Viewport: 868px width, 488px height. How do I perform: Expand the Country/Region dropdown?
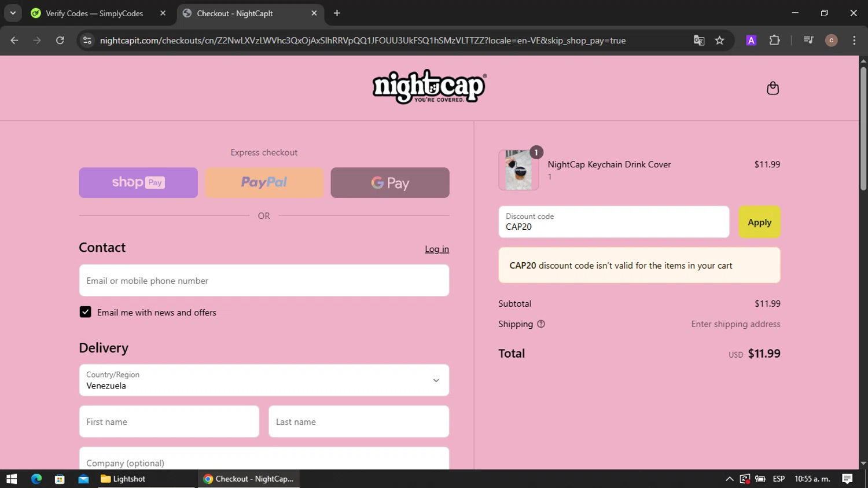264,380
